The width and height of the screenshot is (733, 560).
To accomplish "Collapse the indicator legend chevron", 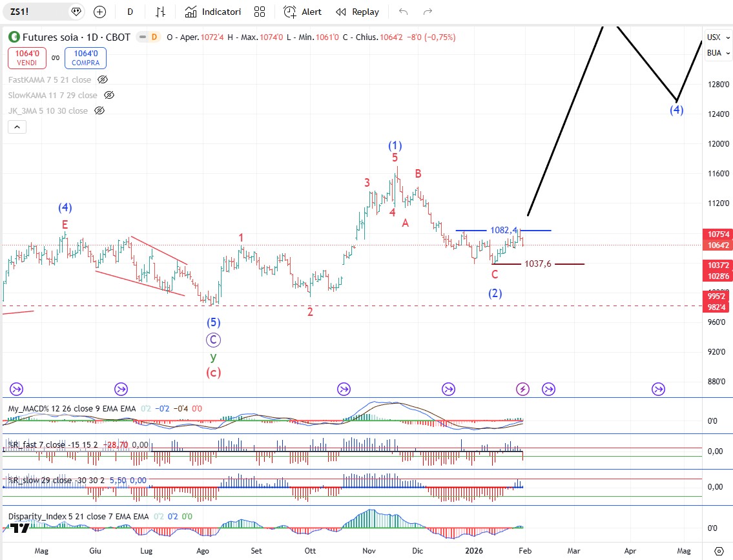I will [17, 127].
